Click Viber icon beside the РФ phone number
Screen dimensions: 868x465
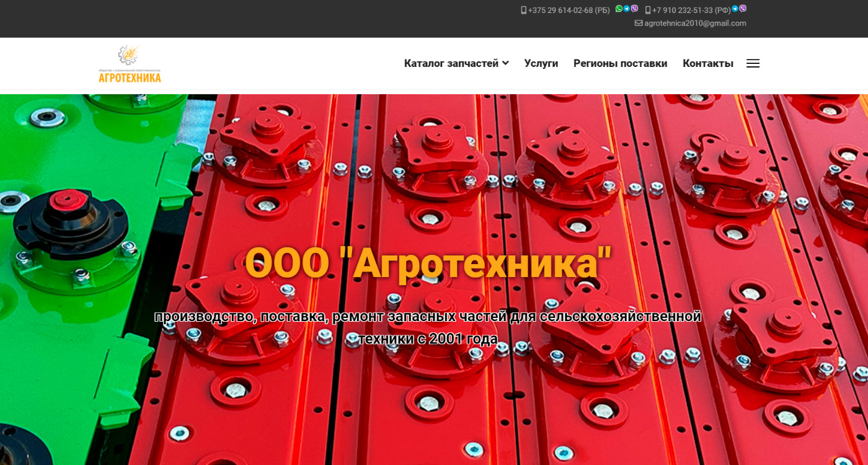pyautogui.click(x=743, y=9)
